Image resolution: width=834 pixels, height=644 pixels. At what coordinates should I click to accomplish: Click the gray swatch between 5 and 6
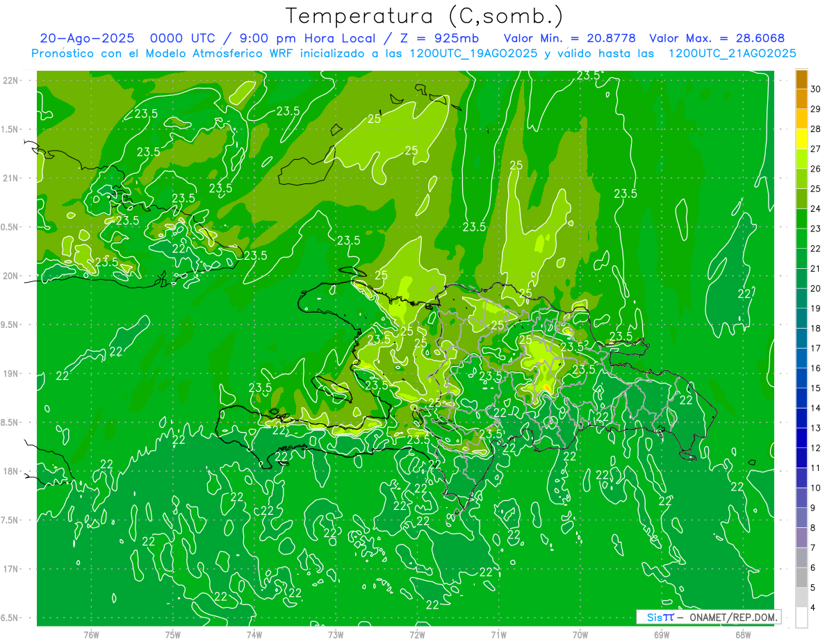[x=801, y=578]
